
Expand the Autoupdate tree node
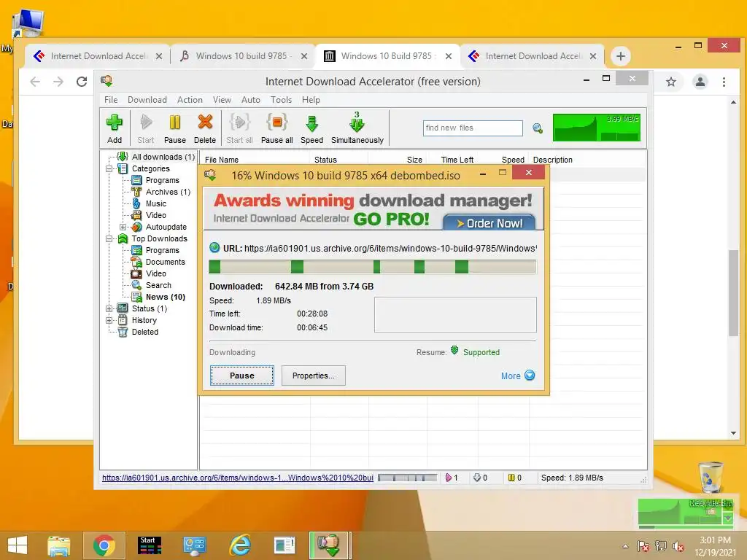click(x=123, y=227)
